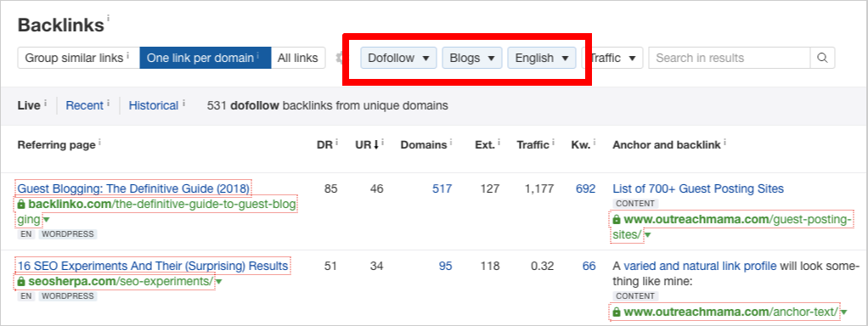Image resolution: width=868 pixels, height=326 pixels.
Task: Click the lock icon before backlinko.com
Action: coord(21,205)
